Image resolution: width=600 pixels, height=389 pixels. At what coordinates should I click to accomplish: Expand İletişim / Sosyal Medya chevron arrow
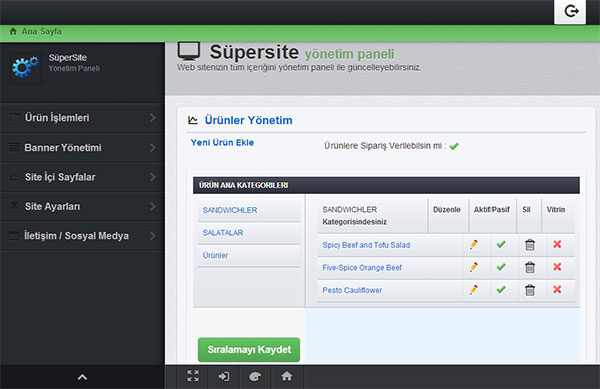tap(153, 236)
